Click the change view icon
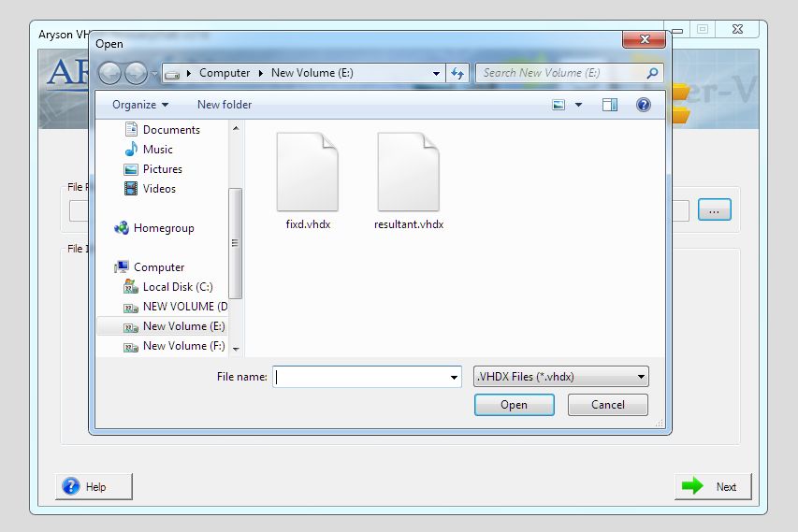This screenshot has width=798, height=532. click(559, 105)
